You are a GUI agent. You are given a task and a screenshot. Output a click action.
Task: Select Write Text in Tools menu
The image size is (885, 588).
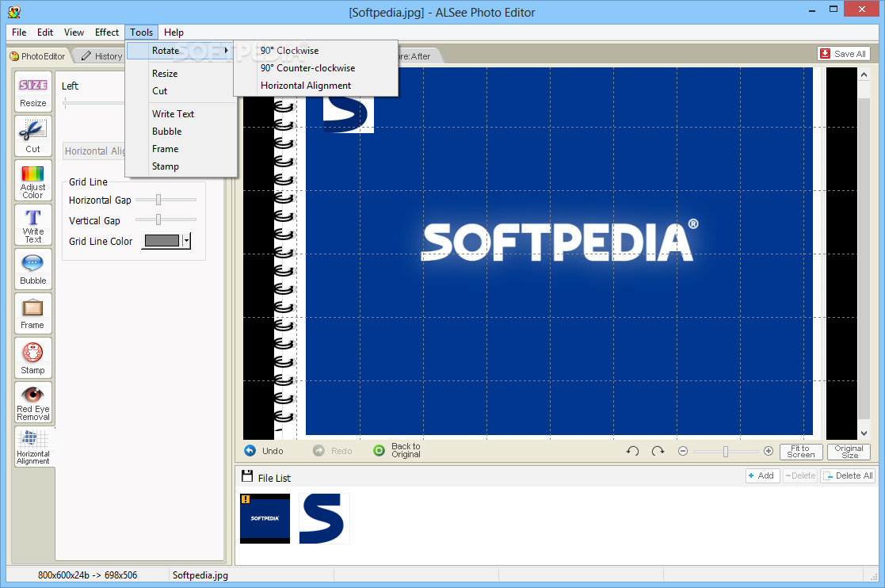click(x=180, y=114)
